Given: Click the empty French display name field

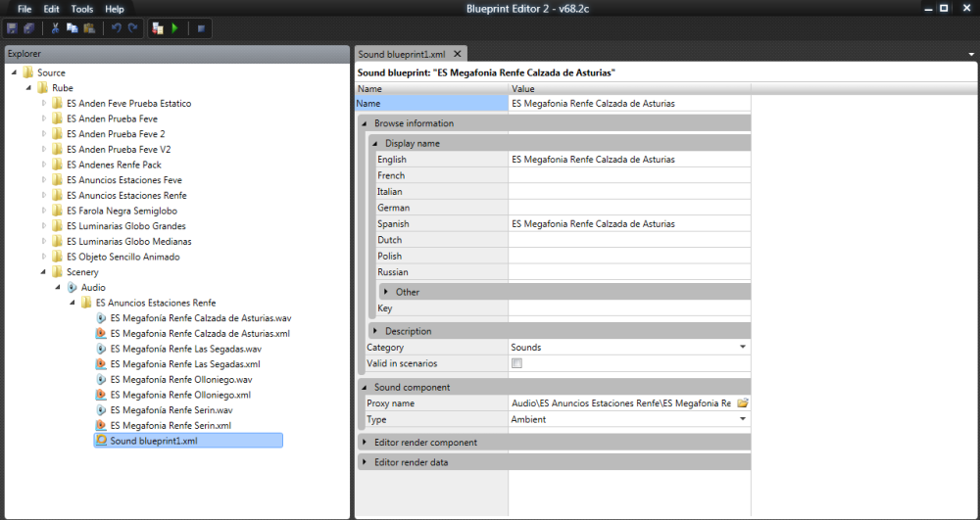Looking at the screenshot, I should click(629, 175).
